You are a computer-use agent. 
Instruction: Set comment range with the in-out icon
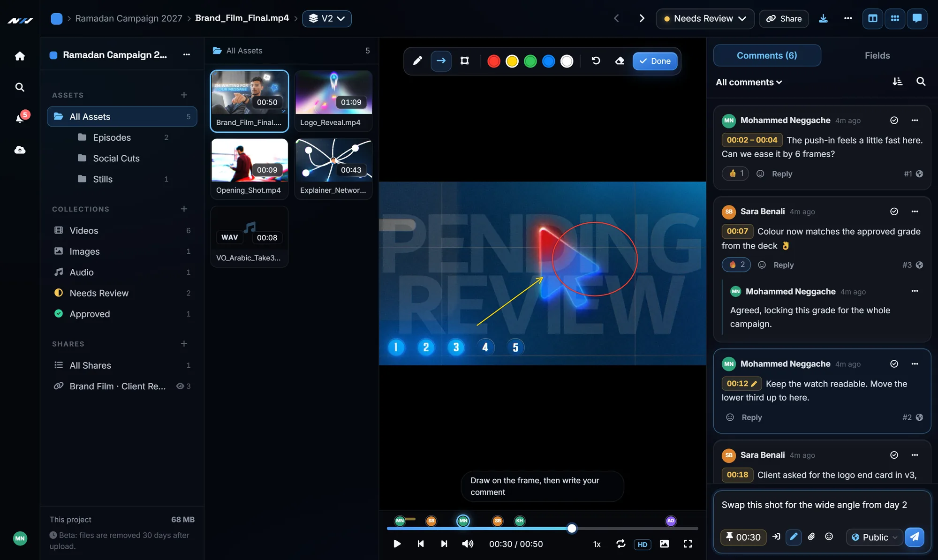pos(776,537)
